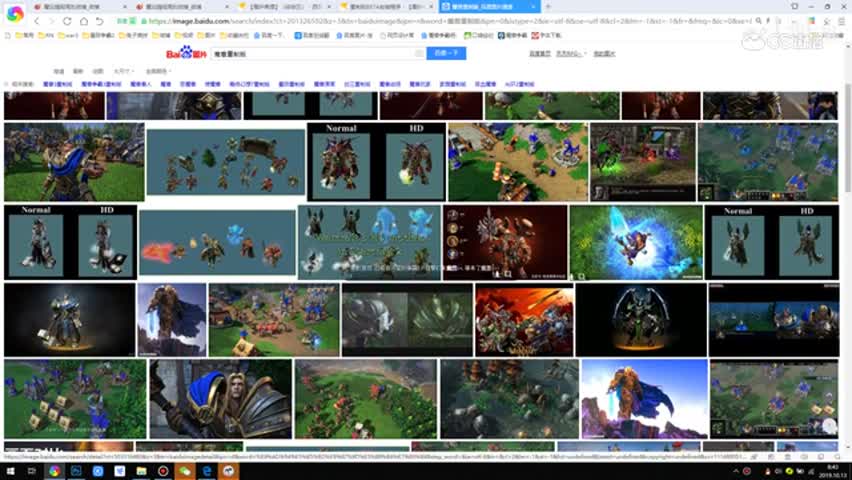Open the red armored character on dark-red thumbnail

coord(505,242)
